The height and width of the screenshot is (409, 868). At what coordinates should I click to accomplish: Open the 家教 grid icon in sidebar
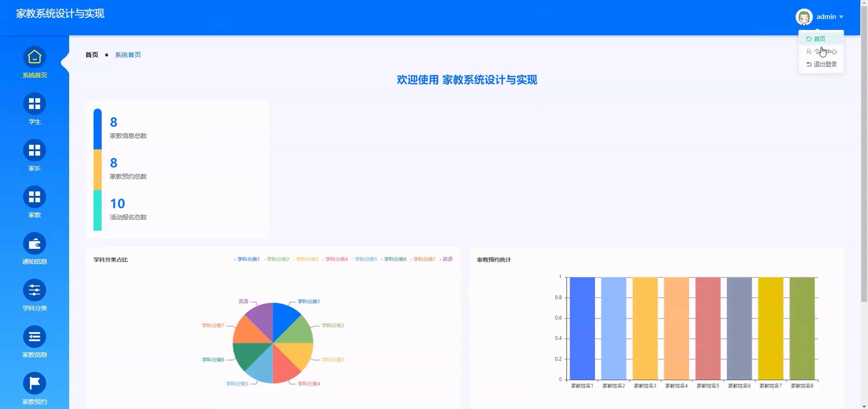pyautogui.click(x=35, y=197)
